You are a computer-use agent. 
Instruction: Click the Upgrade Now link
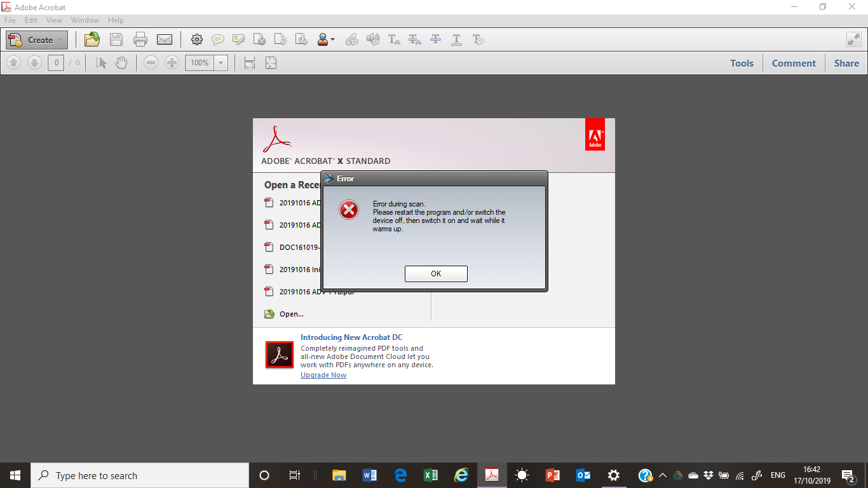(323, 375)
